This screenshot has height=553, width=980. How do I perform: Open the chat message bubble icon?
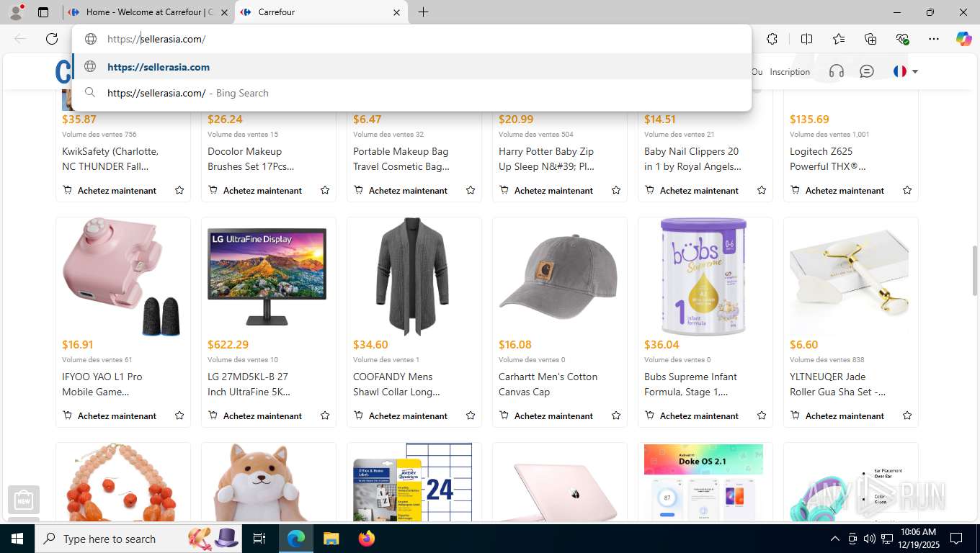tap(867, 71)
